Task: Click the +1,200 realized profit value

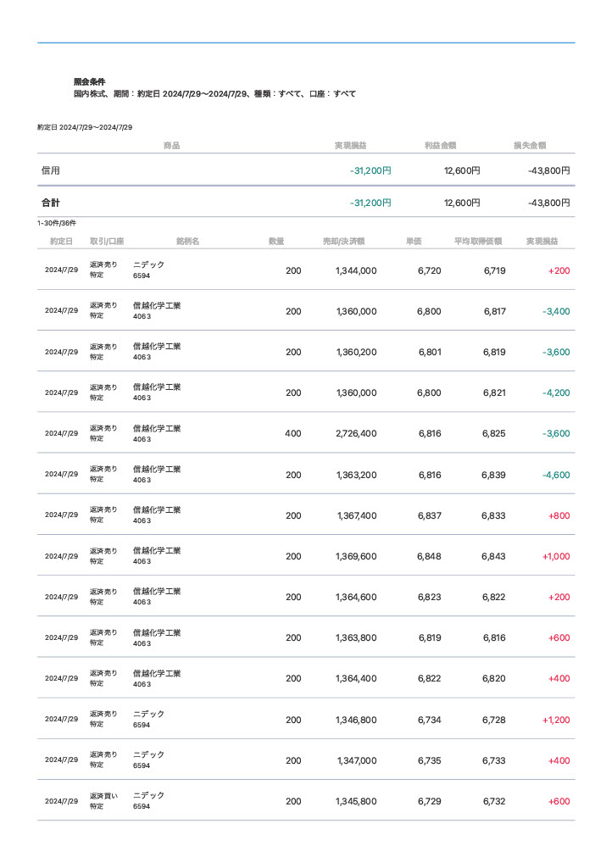Action: point(556,721)
